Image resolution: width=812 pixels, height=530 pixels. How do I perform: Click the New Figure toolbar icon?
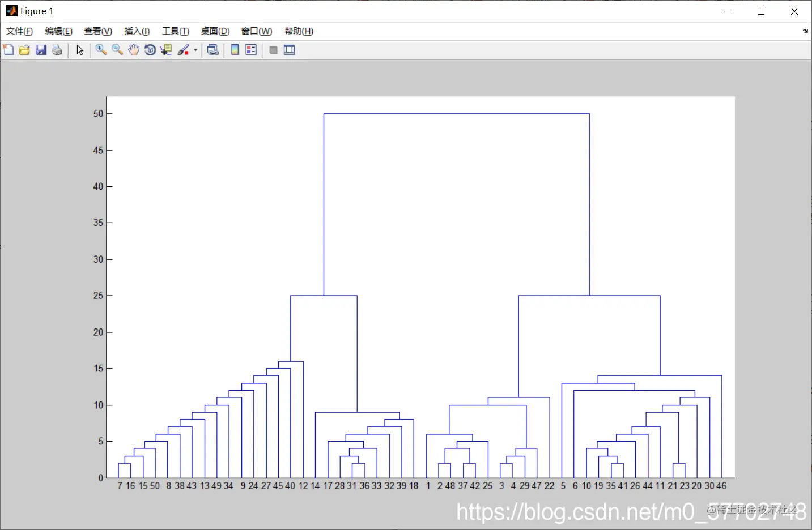pos(8,50)
